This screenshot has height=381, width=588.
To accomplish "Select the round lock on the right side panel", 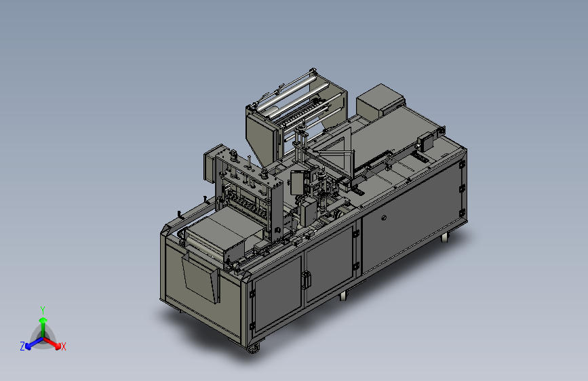I will [x=384, y=217].
